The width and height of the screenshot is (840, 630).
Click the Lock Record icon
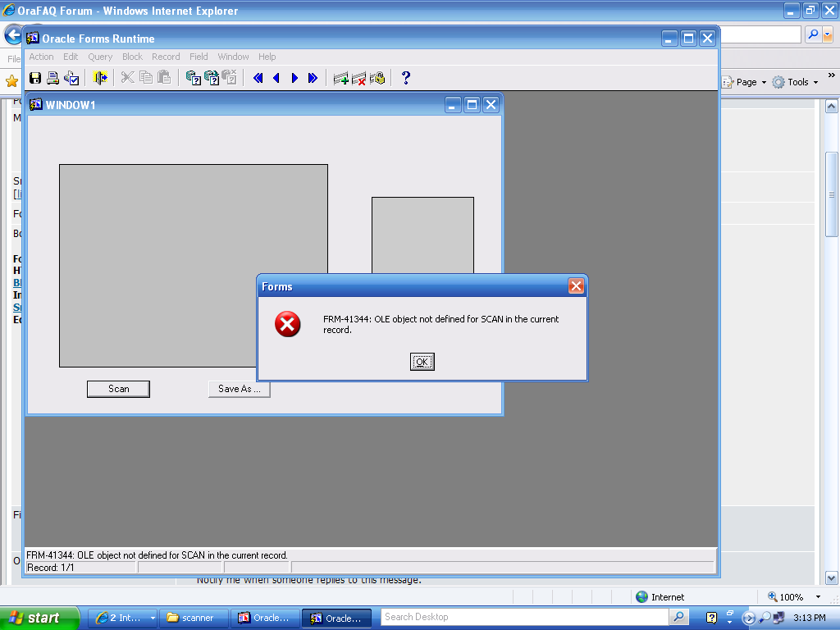[377, 79]
